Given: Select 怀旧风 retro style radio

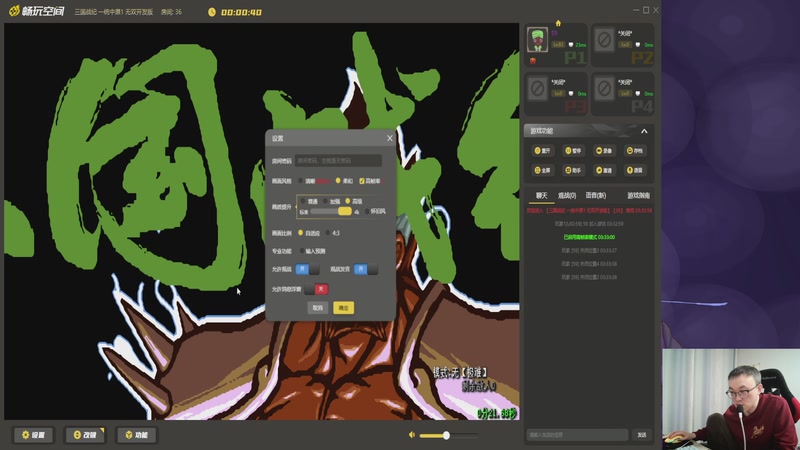Looking at the screenshot, I should tap(366, 211).
